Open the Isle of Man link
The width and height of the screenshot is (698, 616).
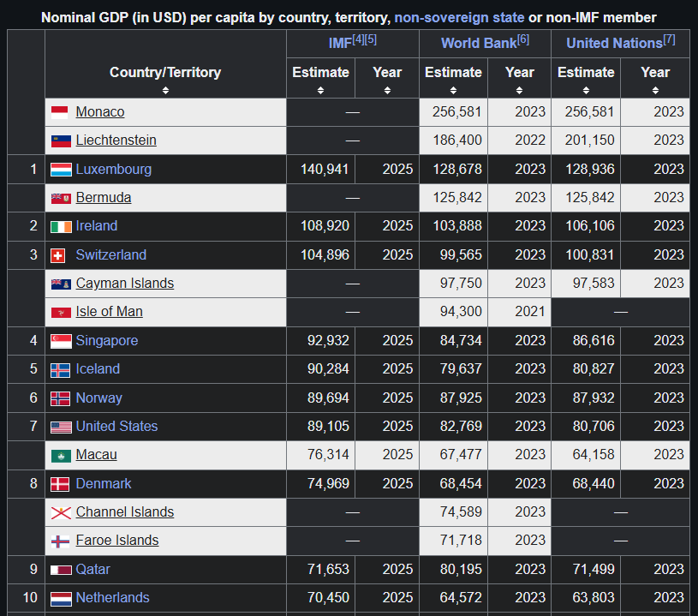pyautogui.click(x=109, y=312)
